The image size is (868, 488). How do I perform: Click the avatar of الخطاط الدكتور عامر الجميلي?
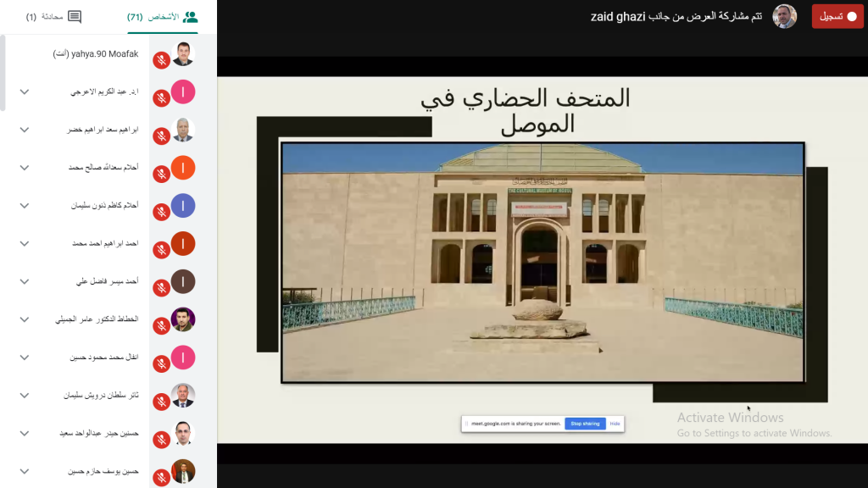(183, 319)
